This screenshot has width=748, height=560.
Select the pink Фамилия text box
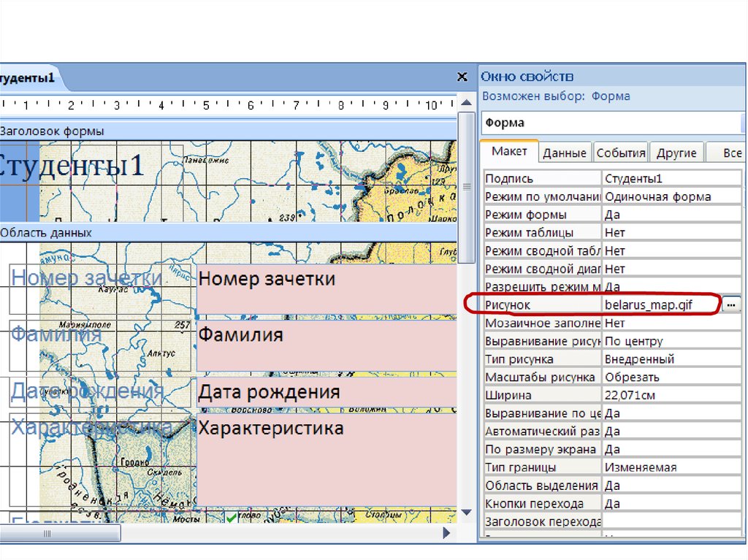[327, 345]
